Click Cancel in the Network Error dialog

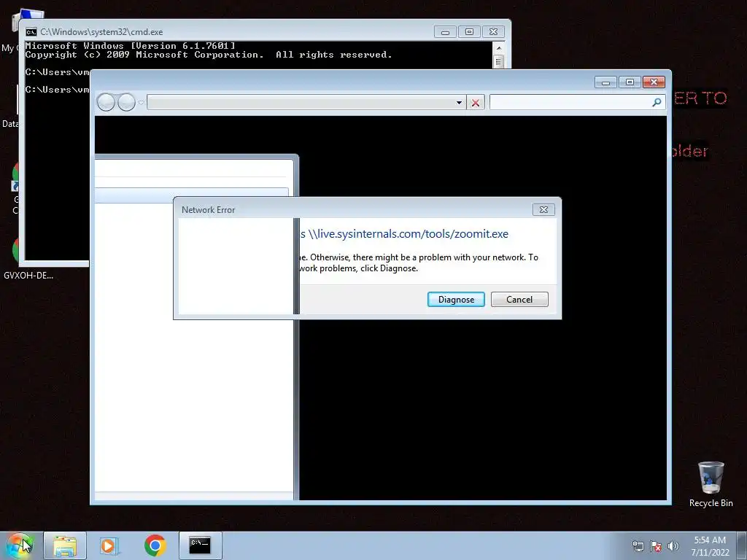(x=519, y=300)
